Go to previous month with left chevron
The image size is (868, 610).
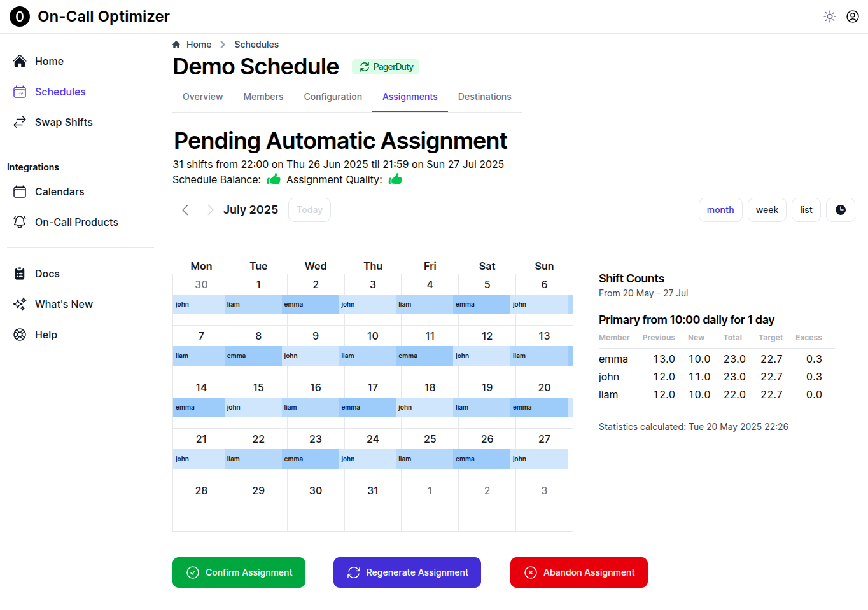[185, 210]
